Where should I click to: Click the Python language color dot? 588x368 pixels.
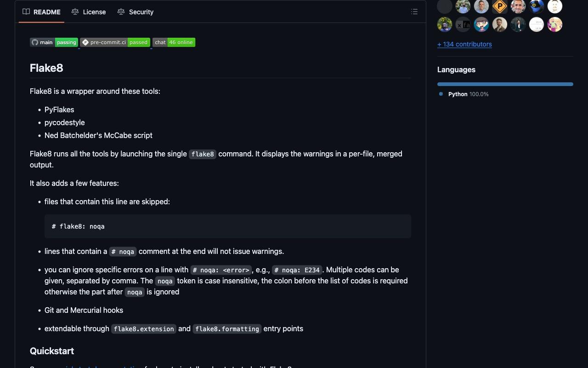[x=441, y=94]
